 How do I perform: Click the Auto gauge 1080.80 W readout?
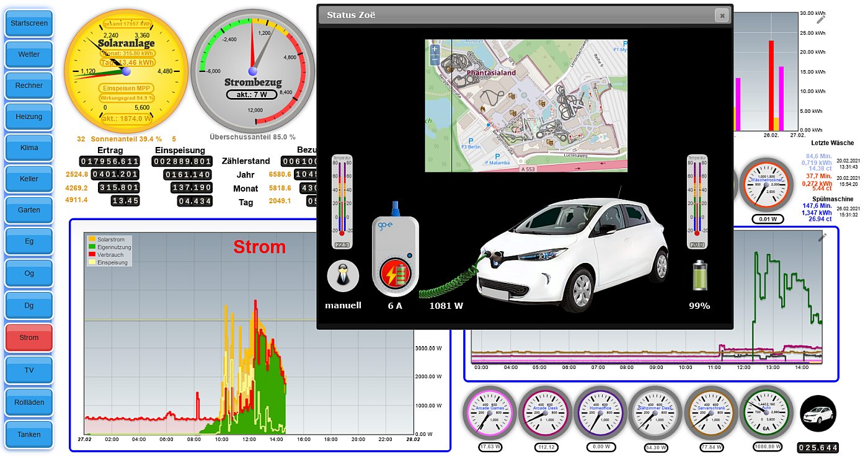point(766,446)
